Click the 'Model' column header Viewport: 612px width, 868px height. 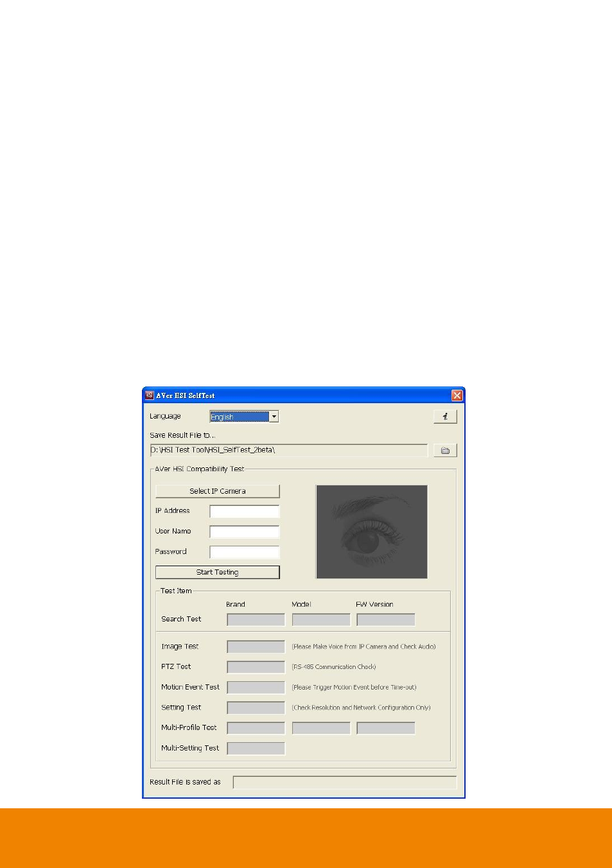(x=301, y=604)
